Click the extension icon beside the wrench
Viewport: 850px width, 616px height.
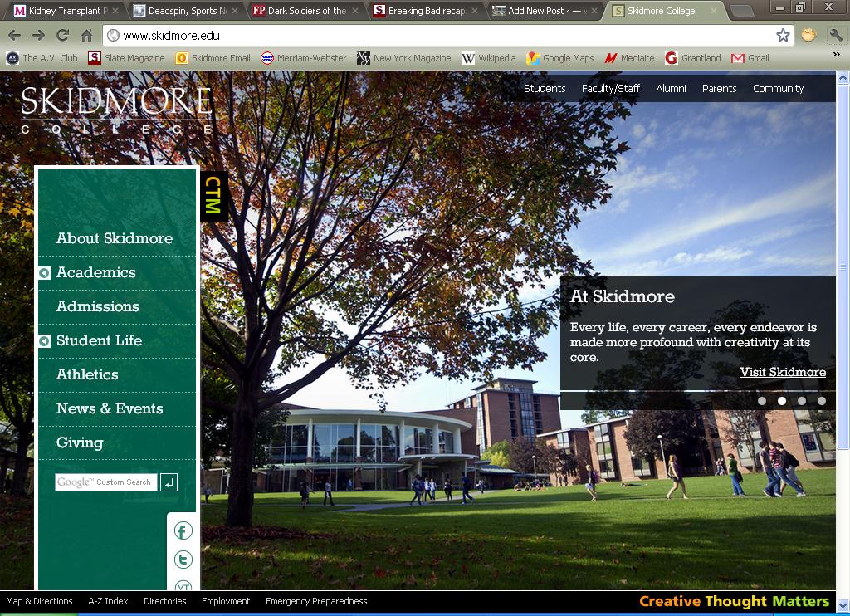pos(808,35)
